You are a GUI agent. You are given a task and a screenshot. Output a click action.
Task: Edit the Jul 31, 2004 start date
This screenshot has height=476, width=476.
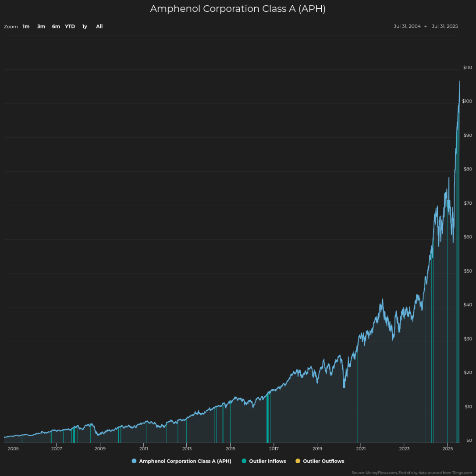[407, 26]
